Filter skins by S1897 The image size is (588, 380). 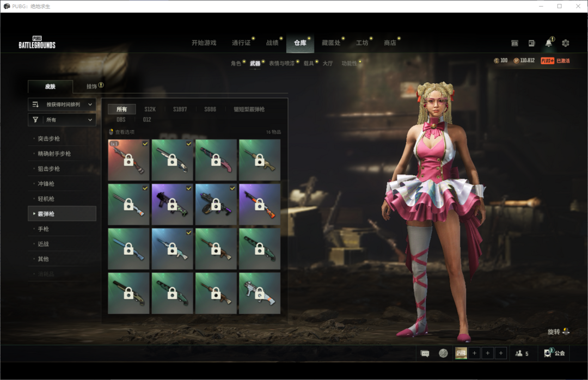(180, 109)
